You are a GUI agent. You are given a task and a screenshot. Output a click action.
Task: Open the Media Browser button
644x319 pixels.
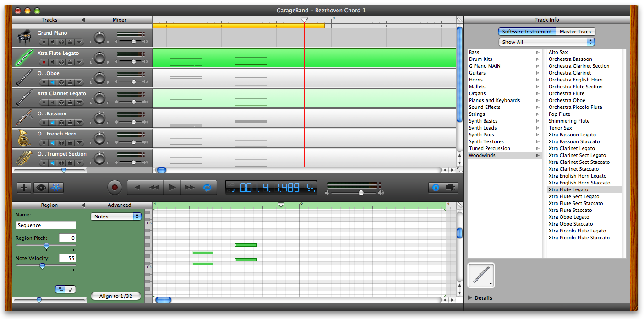(x=451, y=187)
